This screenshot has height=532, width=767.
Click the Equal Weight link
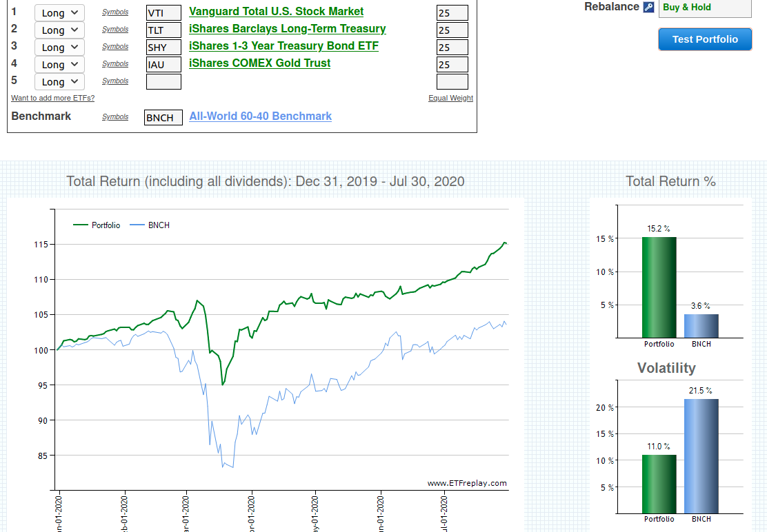[x=450, y=98]
